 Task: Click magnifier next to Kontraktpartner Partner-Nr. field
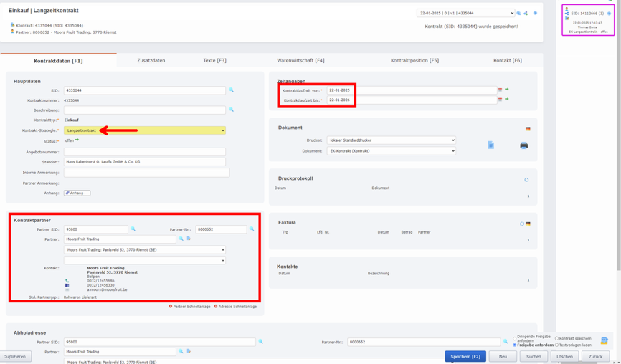coord(252,229)
